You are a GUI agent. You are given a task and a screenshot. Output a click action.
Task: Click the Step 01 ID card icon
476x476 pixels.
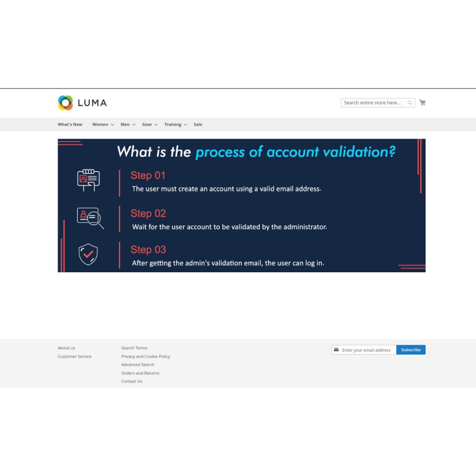(x=89, y=180)
